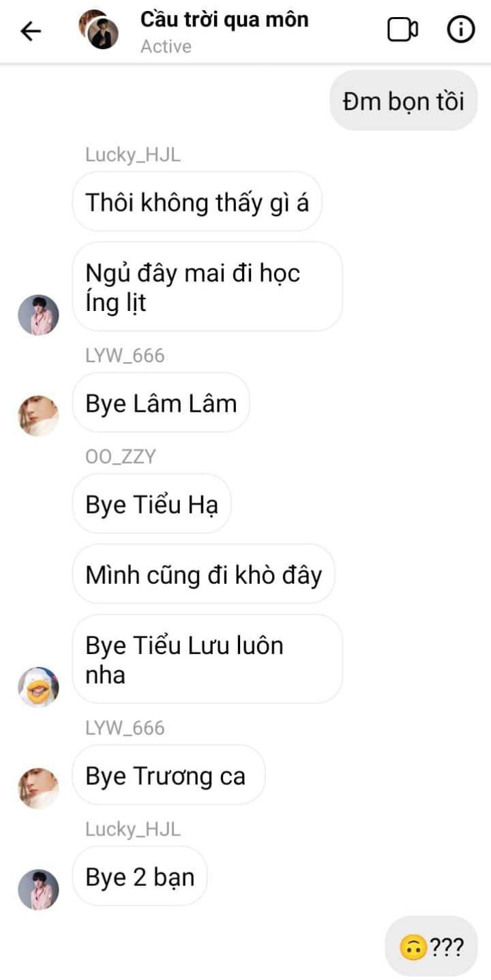The width and height of the screenshot is (491, 980).
Task: Start a video call
Action: point(403,30)
